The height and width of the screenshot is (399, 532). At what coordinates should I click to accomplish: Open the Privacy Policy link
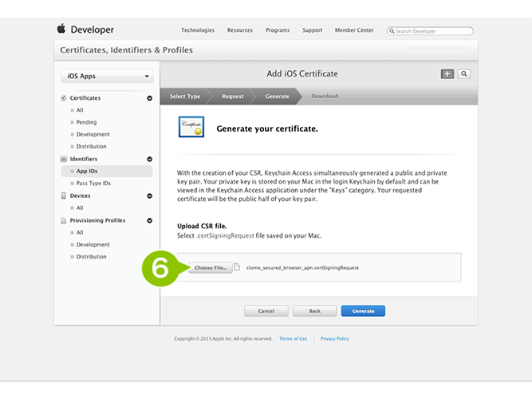pyautogui.click(x=334, y=338)
